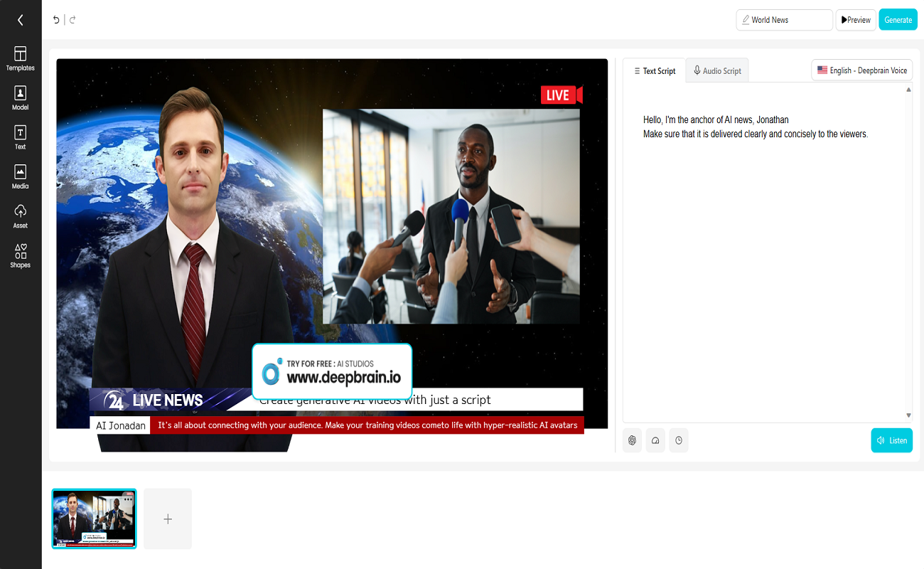Switch to the Audio Script tab

point(717,71)
